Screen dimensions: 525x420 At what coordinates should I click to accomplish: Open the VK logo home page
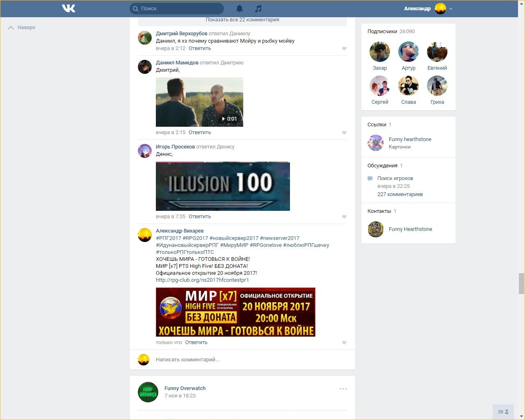(68, 8)
